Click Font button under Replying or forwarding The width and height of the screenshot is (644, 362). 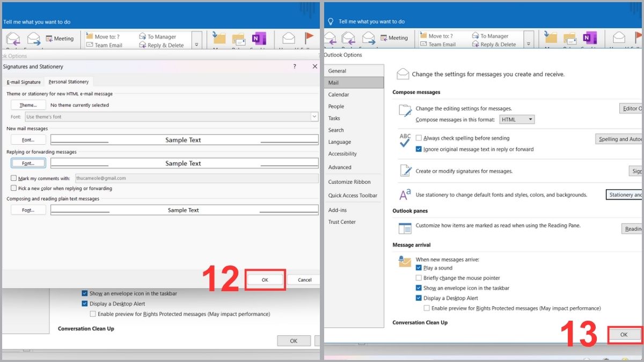(28, 164)
